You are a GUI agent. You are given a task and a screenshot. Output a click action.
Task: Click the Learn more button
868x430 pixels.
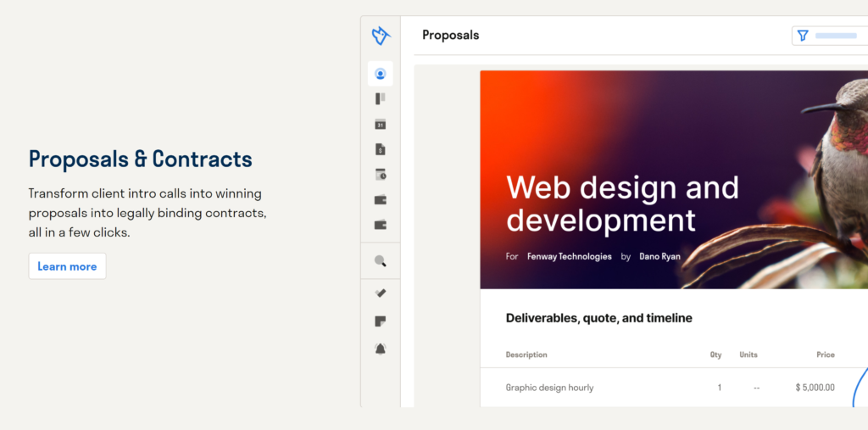tap(67, 266)
